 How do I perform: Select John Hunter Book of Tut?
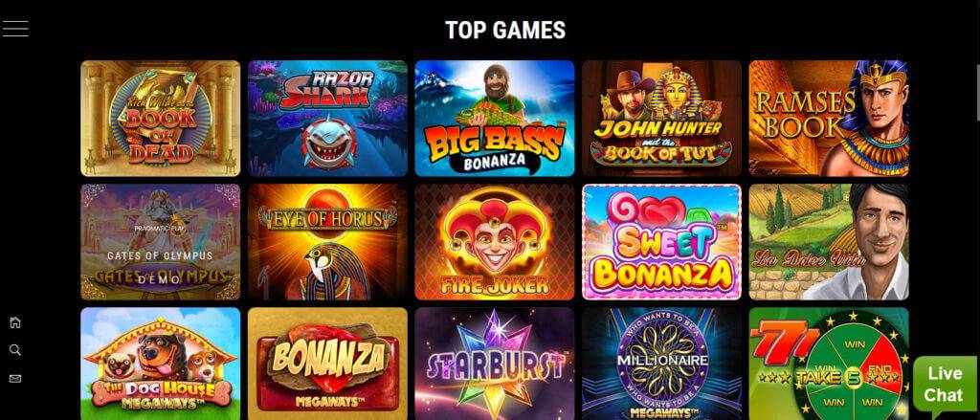[662, 118]
